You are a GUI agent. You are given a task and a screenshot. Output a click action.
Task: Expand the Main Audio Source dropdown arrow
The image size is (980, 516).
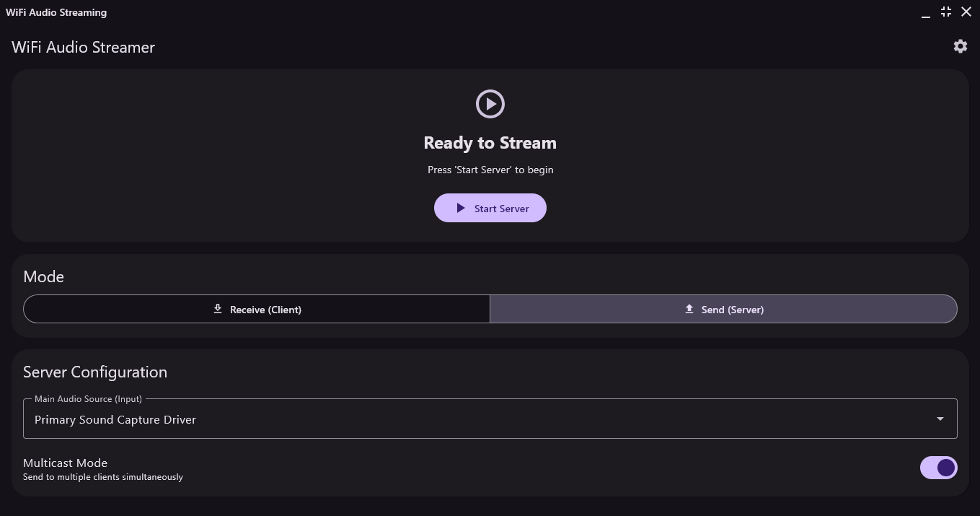point(940,419)
